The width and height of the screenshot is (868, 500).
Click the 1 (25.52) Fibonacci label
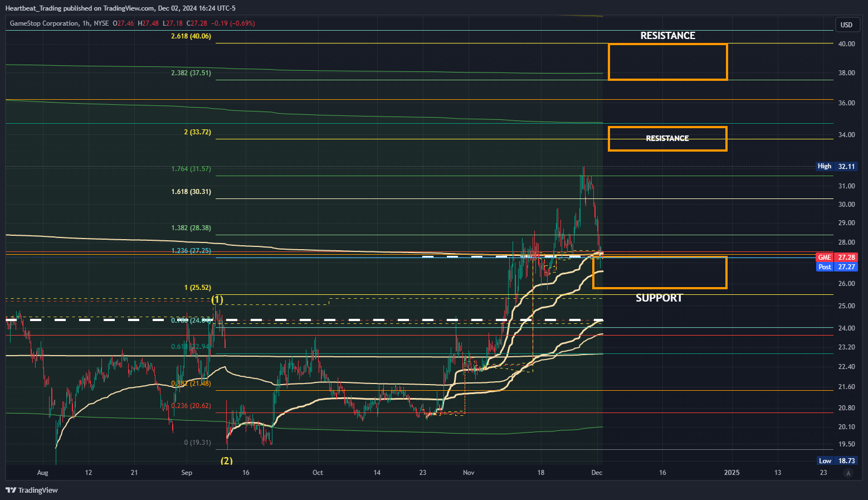point(197,288)
